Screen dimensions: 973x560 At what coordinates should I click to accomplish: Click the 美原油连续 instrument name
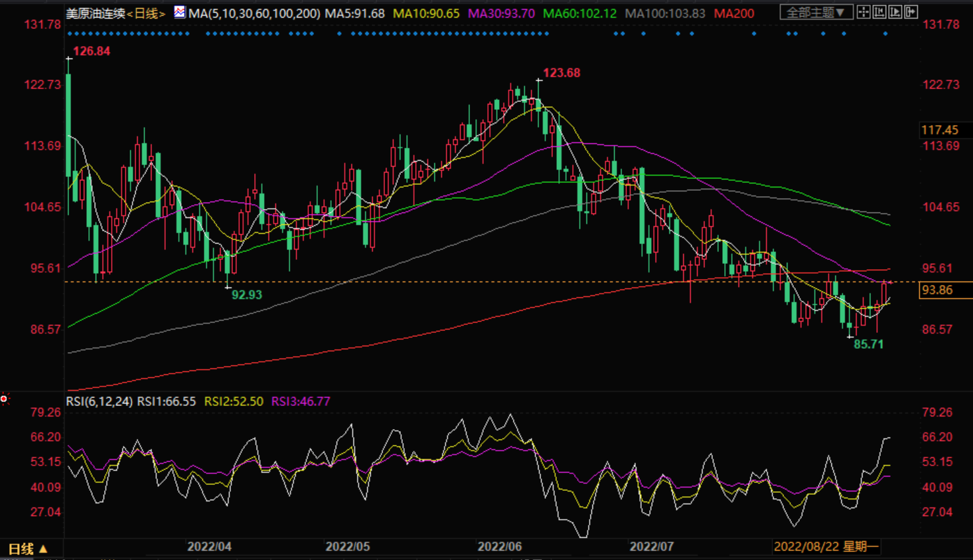point(95,13)
